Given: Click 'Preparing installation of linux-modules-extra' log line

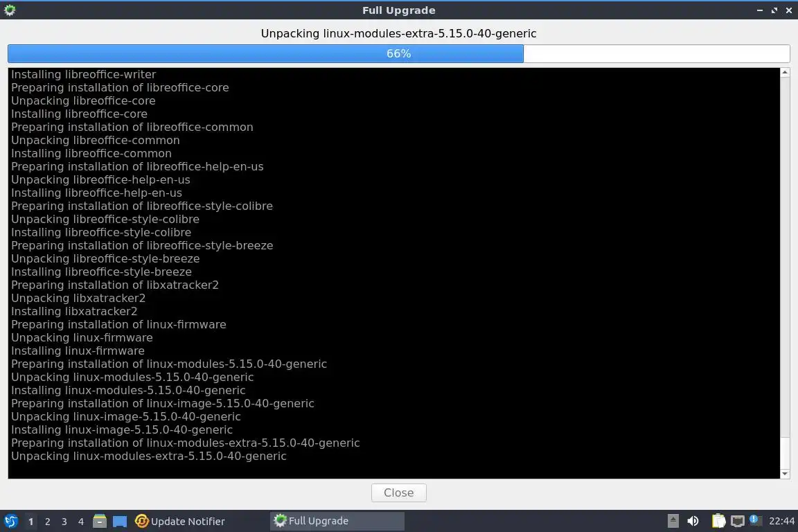Looking at the screenshot, I should [186, 443].
